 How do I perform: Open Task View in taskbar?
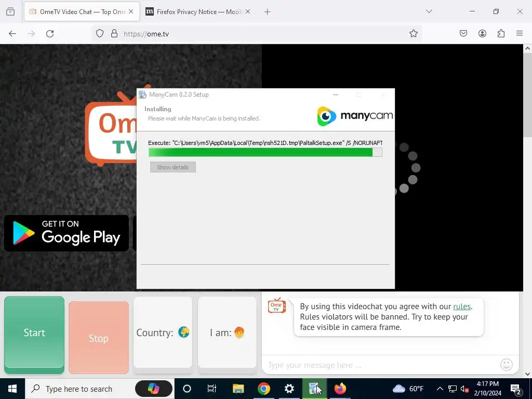(212, 389)
